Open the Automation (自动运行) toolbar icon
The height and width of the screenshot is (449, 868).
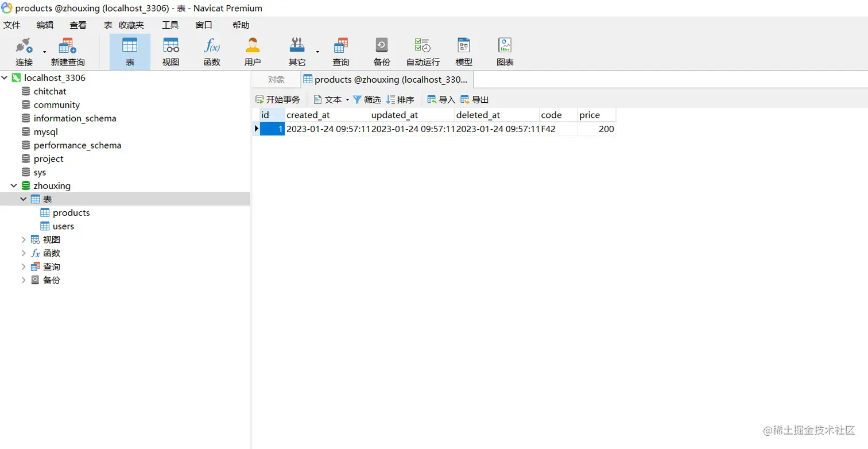click(x=423, y=52)
